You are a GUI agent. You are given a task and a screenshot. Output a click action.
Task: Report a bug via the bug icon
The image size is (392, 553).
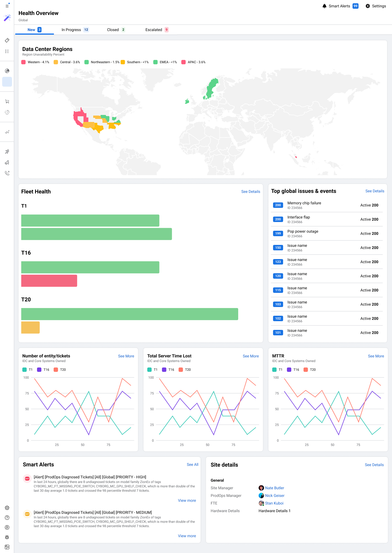click(x=7, y=537)
